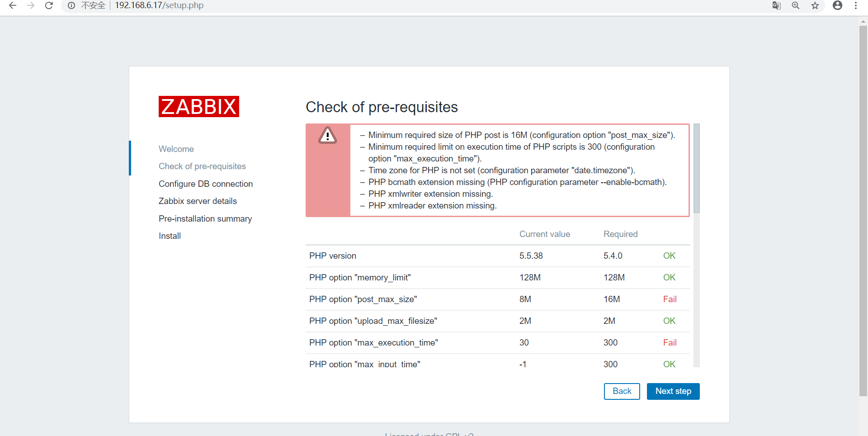Click the 'PHP option "max_input_time"' row label

pyautogui.click(x=365, y=364)
